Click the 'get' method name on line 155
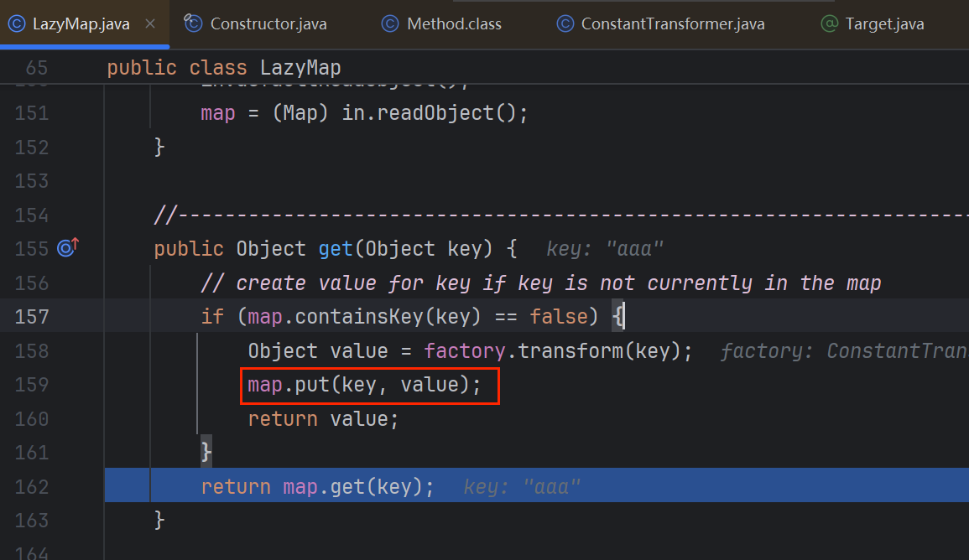The width and height of the screenshot is (969, 560). click(336, 249)
